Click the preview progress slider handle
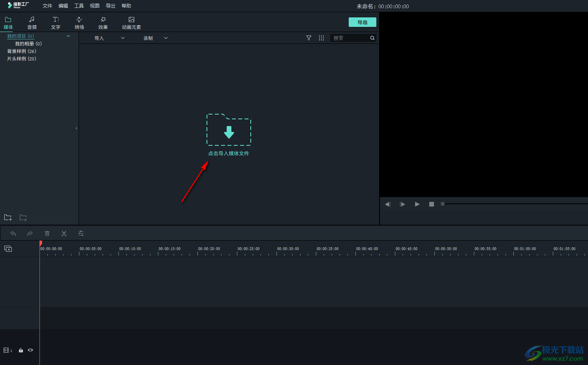The width and height of the screenshot is (588, 365). (x=443, y=204)
